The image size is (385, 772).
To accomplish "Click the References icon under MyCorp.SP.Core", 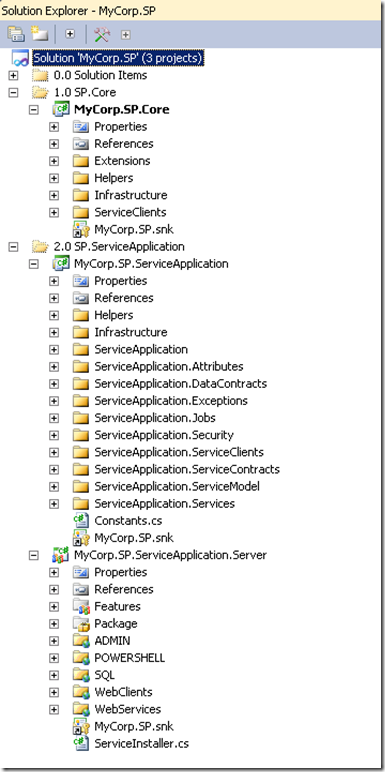I will 81,144.
